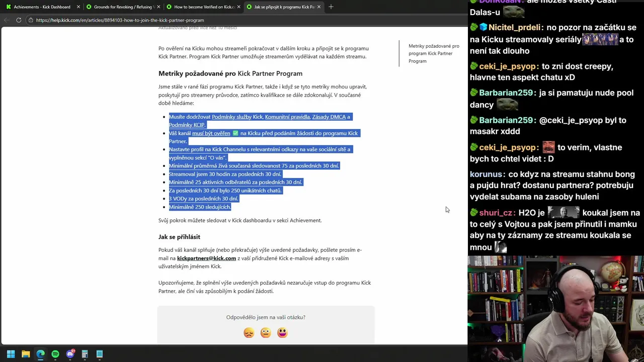Open 'musí být ověřen' link

pos(211,133)
